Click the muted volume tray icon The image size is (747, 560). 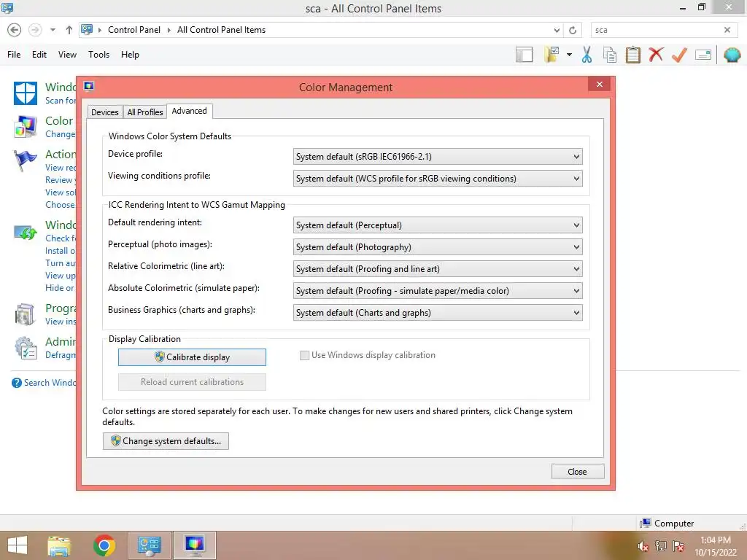pos(643,546)
